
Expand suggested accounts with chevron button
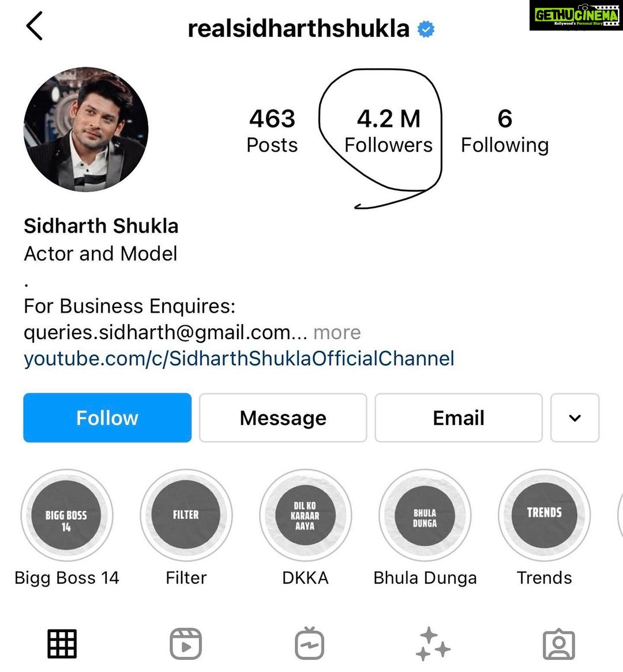[575, 418]
